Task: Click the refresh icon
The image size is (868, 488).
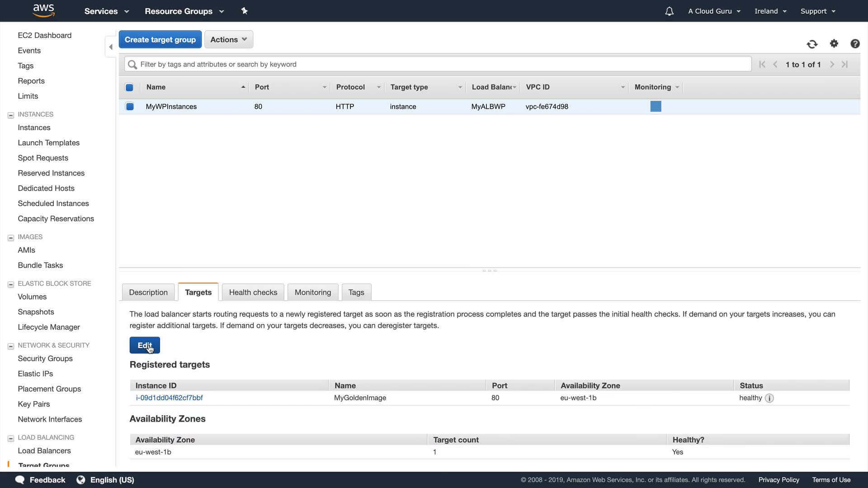Action: (x=812, y=44)
